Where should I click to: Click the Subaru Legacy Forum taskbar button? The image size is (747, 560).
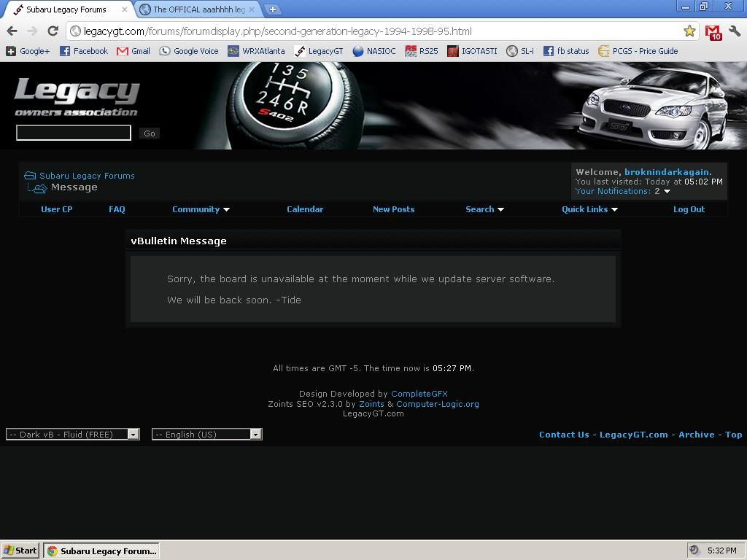pos(101,551)
